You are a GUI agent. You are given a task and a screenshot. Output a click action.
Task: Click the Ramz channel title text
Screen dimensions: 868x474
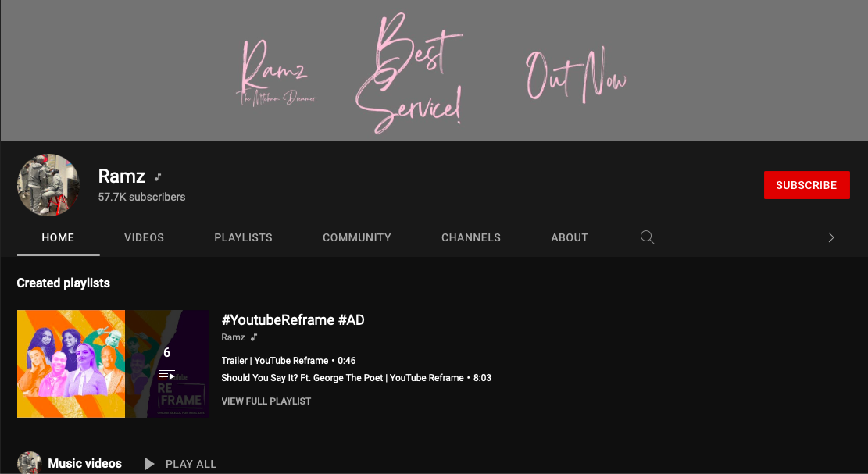pos(121,176)
